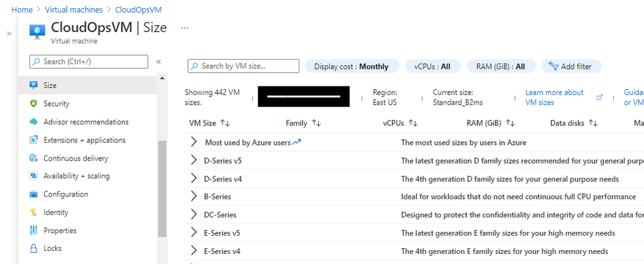Click the Identity key icon
The width and height of the screenshot is (644, 264).
pos(34,212)
